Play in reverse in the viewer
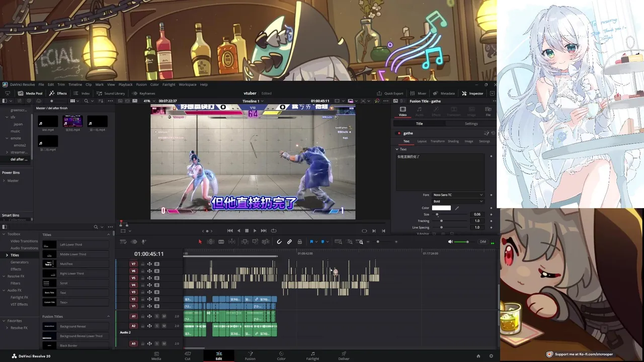 (x=238, y=231)
